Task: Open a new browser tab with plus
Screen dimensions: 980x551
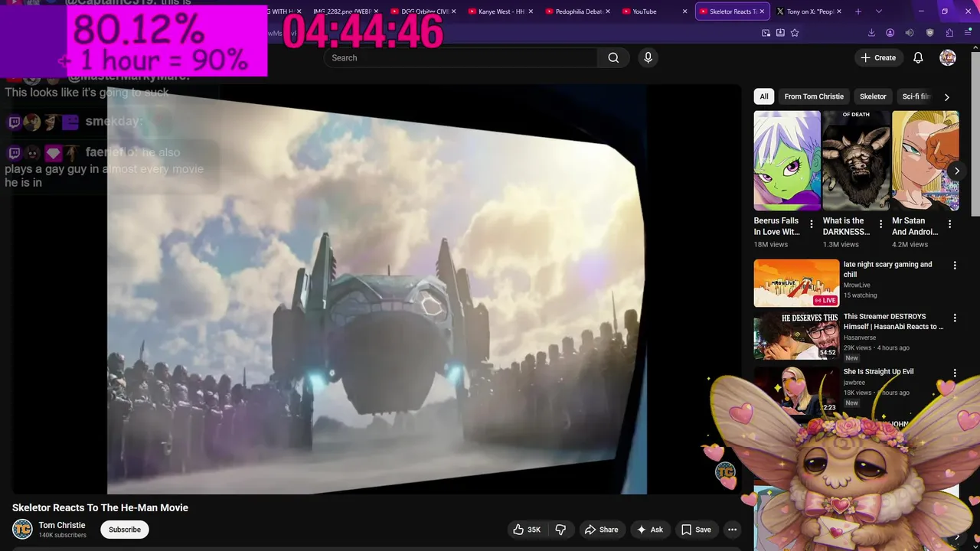Action: point(858,11)
